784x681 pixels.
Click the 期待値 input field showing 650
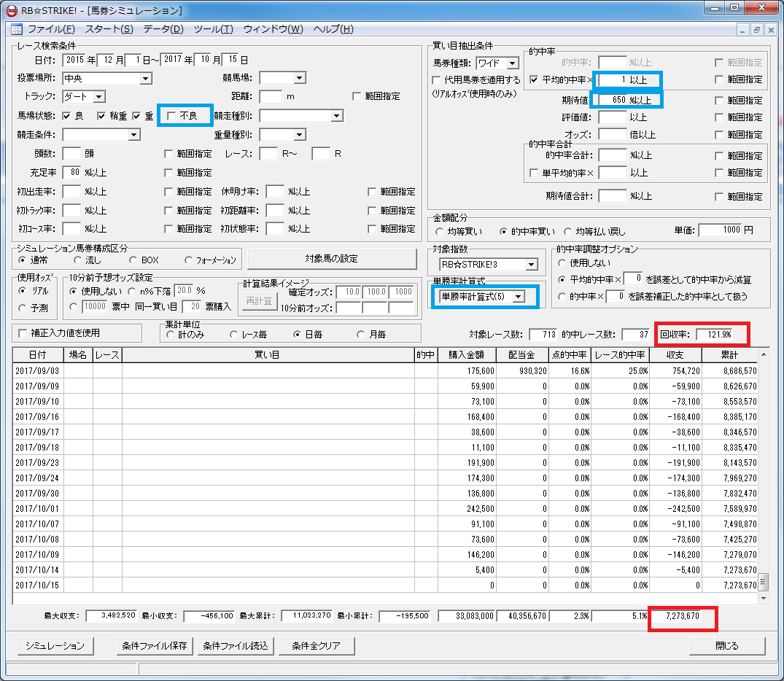[613, 100]
